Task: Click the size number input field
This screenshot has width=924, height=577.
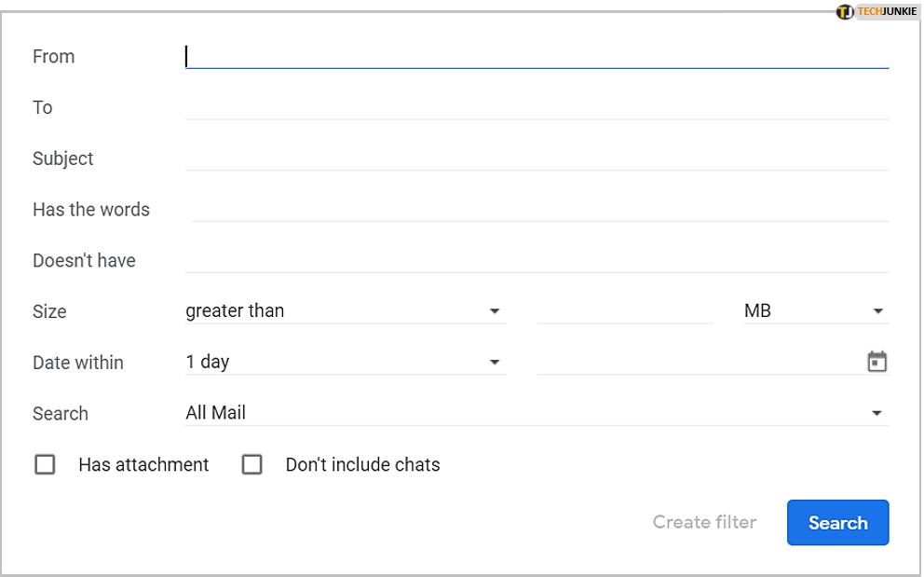Action: point(625,311)
